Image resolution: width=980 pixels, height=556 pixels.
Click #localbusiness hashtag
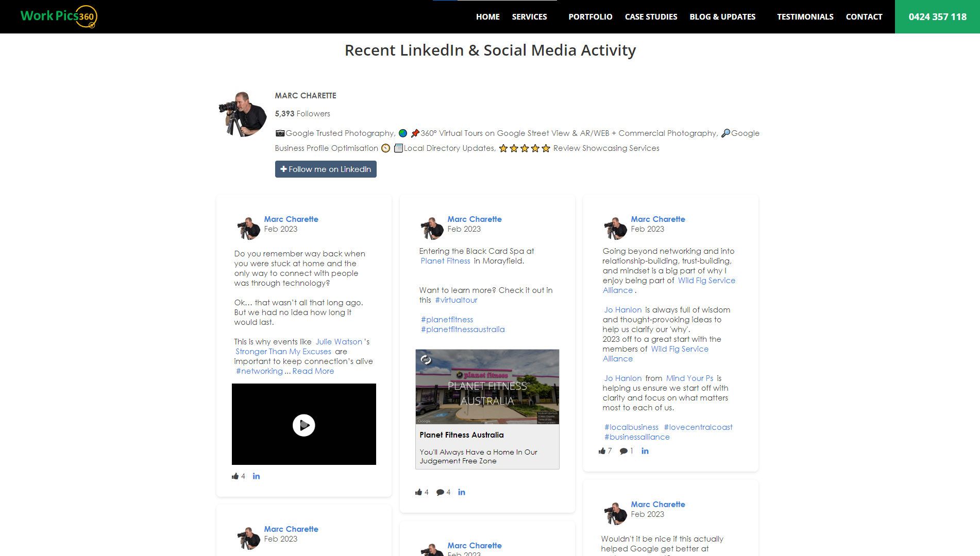[x=631, y=427]
